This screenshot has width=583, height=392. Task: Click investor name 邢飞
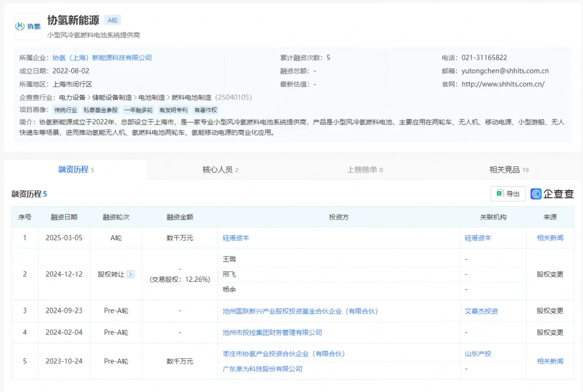pyautogui.click(x=229, y=274)
